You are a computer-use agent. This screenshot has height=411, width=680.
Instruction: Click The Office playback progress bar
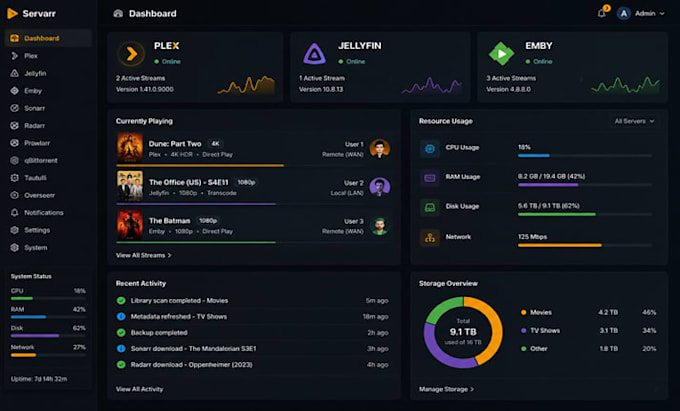tap(254, 204)
